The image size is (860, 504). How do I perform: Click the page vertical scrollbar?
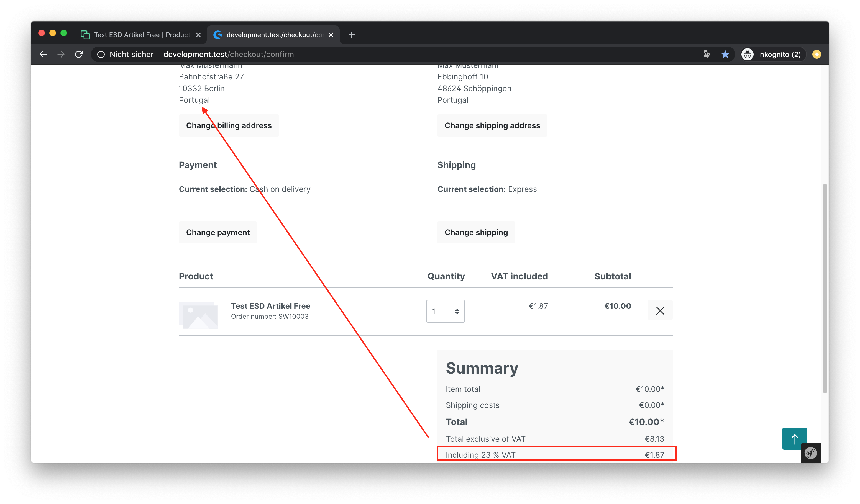pyautogui.click(x=825, y=288)
